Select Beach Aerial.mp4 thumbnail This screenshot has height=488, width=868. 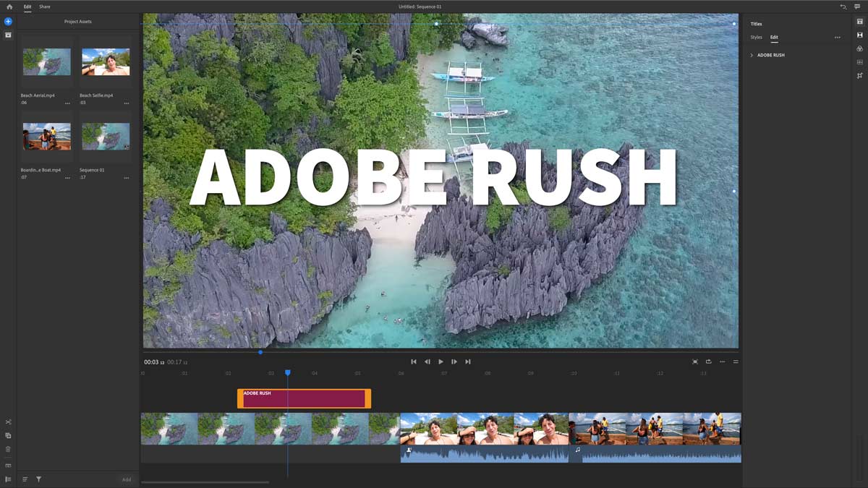click(x=47, y=62)
